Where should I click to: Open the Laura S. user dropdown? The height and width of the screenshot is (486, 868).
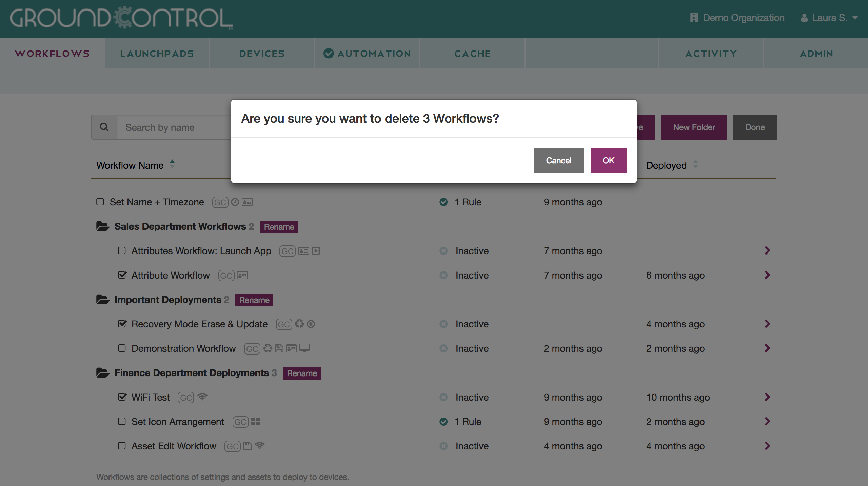(x=829, y=18)
